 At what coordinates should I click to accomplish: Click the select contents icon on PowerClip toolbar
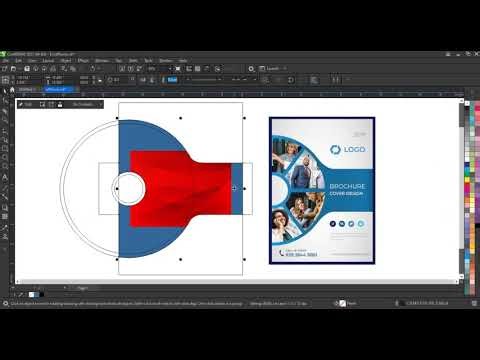click(x=42, y=105)
